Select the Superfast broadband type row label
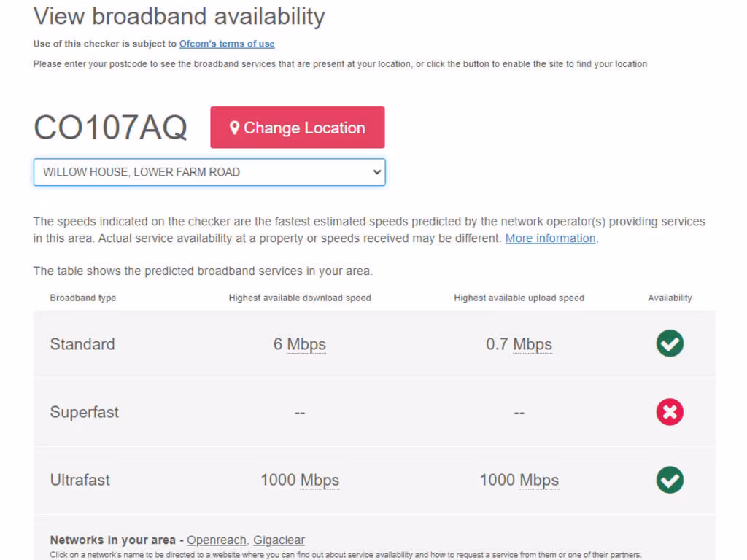The height and width of the screenshot is (560, 747). click(85, 412)
